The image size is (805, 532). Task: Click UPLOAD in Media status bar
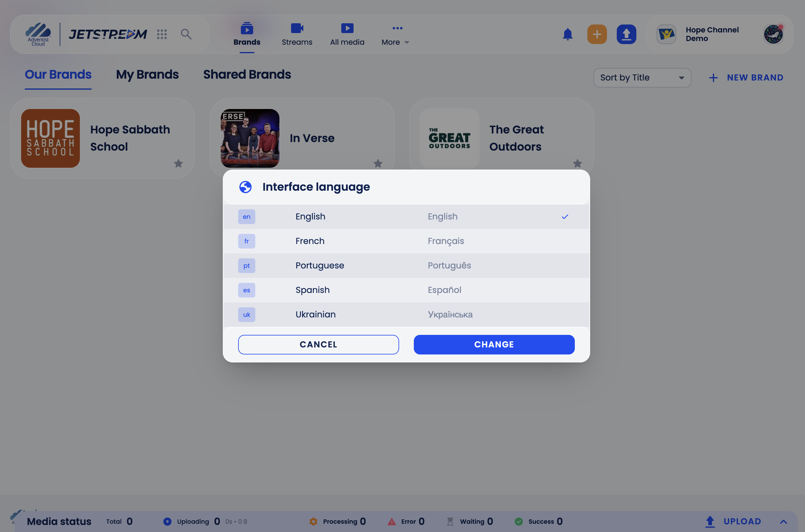(x=733, y=522)
